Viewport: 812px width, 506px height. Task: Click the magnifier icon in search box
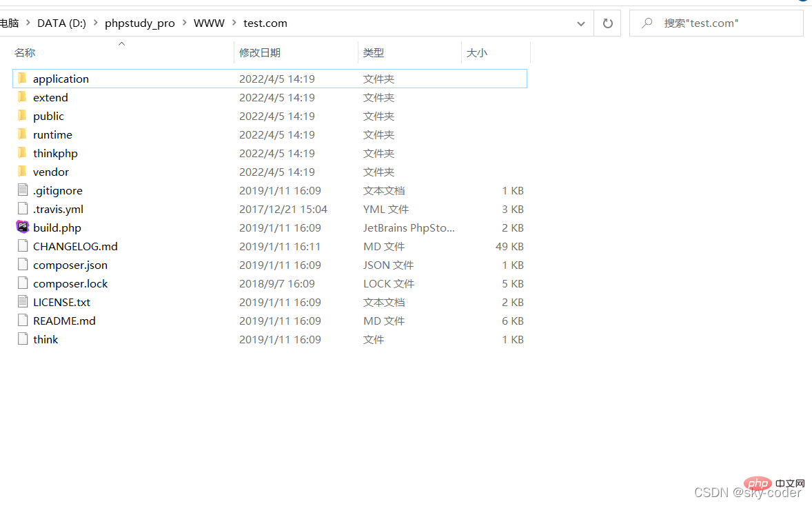pyautogui.click(x=647, y=23)
